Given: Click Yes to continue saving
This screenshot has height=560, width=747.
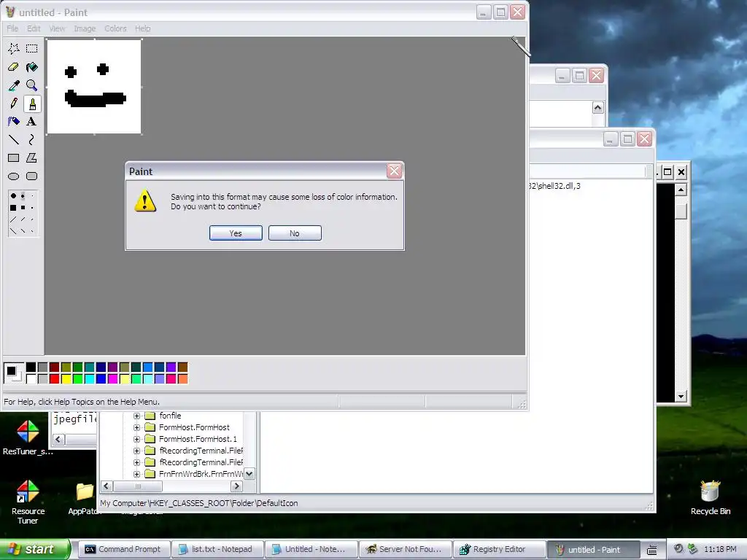Looking at the screenshot, I should pos(236,233).
